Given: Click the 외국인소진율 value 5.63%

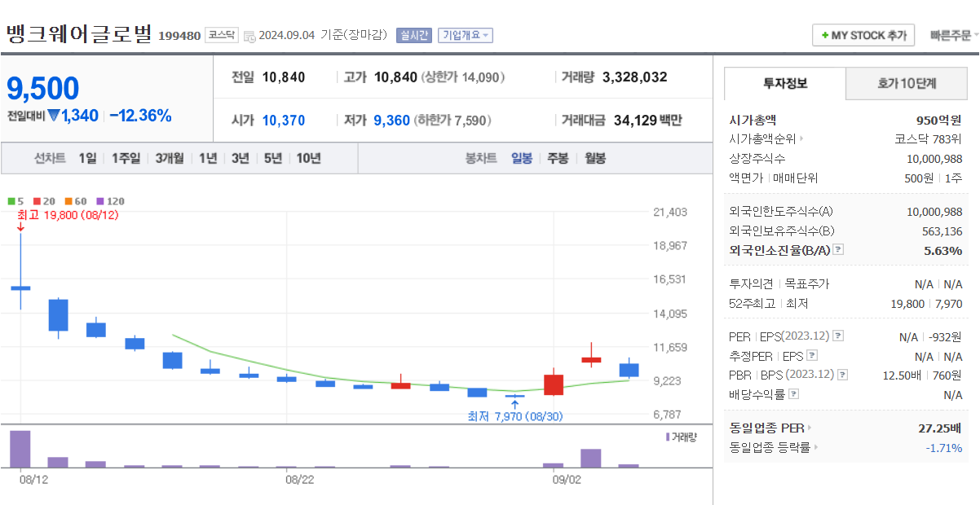Looking at the screenshot, I should (943, 251).
